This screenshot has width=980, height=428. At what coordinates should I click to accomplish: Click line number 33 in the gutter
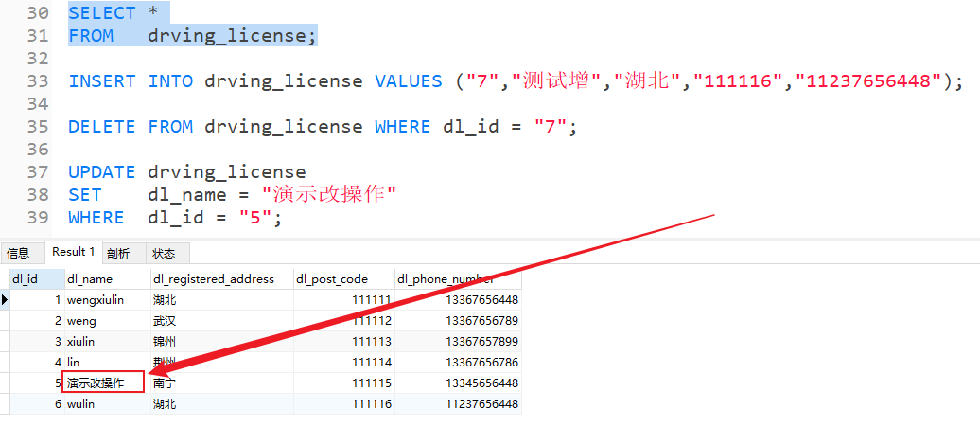pos(38,81)
